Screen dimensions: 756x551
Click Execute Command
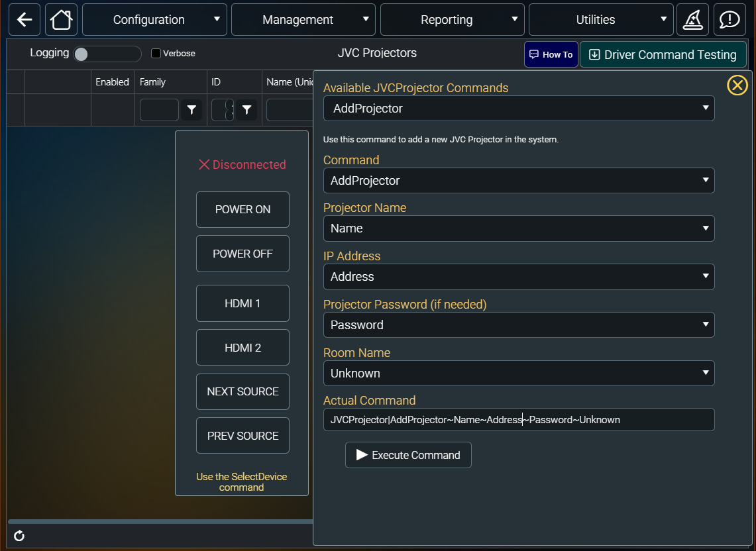tap(408, 455)
